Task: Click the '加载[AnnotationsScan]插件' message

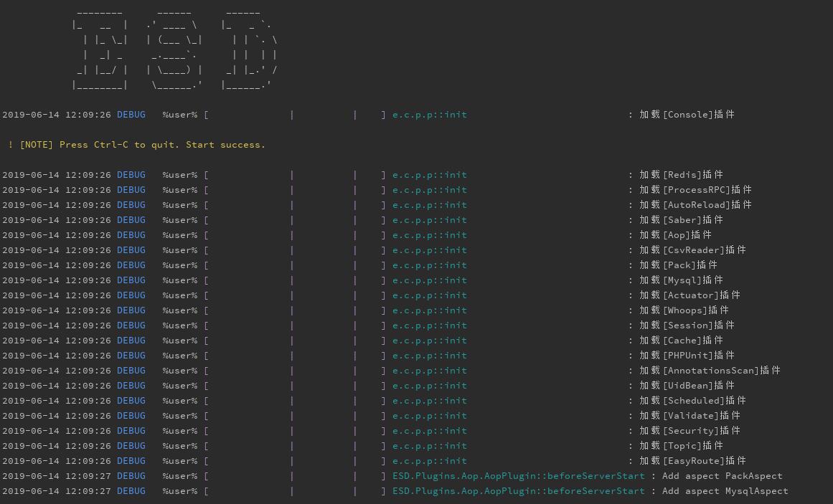Action: 709,371
